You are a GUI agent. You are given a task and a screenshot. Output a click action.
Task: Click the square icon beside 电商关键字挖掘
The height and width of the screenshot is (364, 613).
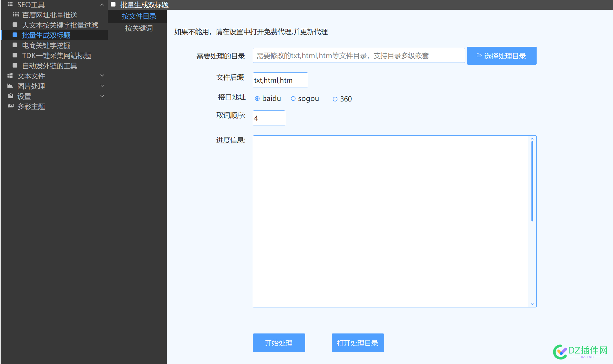[x=15, y=45]
